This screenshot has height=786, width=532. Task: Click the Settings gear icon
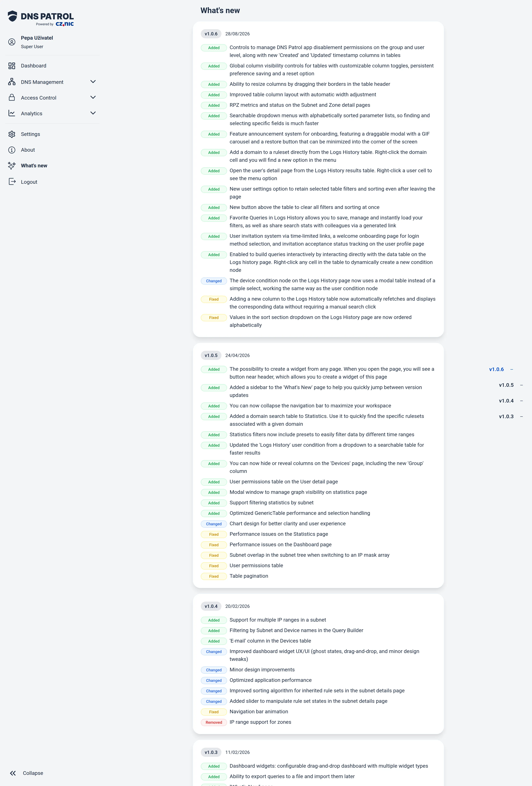pos(12,134)
